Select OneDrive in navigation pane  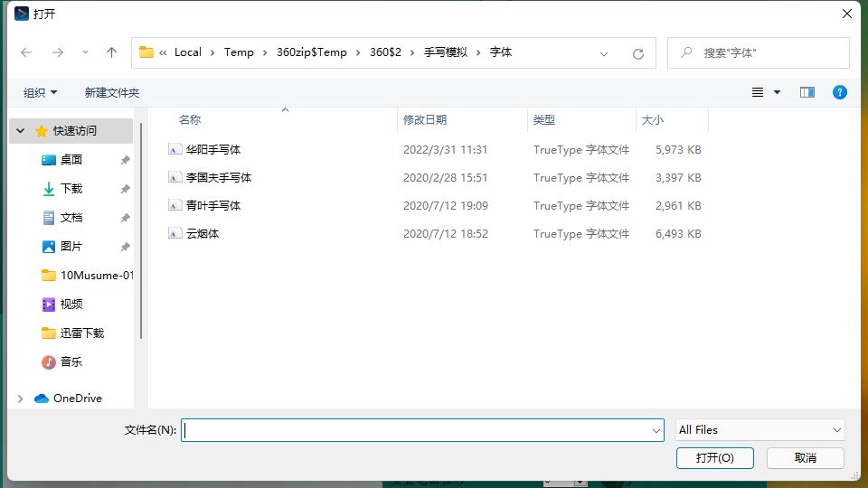[x=78, y=399]
